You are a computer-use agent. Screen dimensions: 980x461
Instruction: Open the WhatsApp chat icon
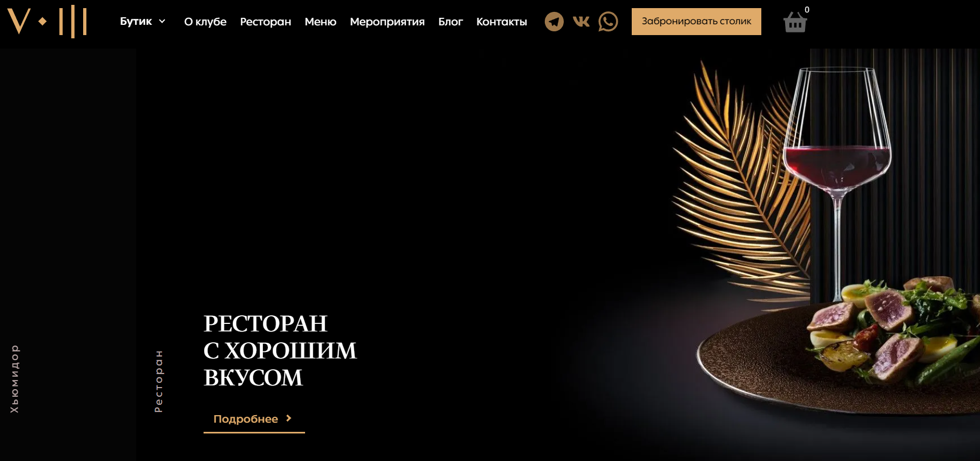pos(608,22)
